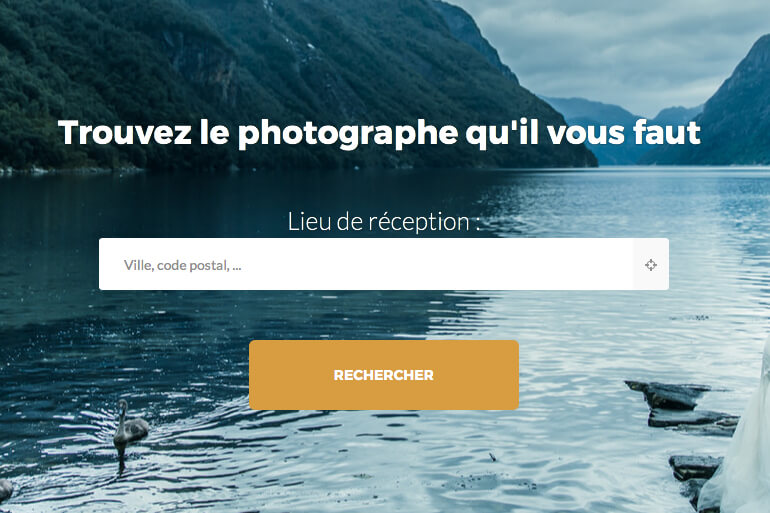
Task: Click the word "Trouvez" in the headline
Action: [x=125, y=133]
